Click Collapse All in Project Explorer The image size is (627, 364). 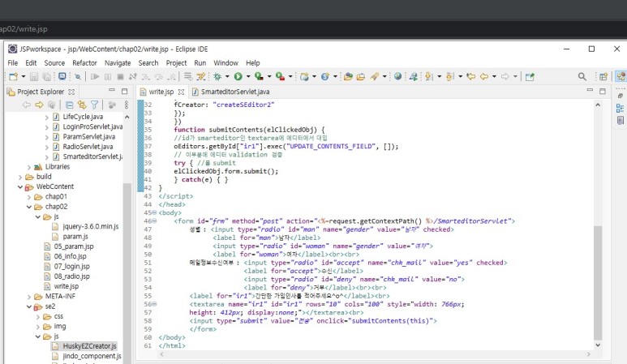pyautogui.click(x=69, y=105)
